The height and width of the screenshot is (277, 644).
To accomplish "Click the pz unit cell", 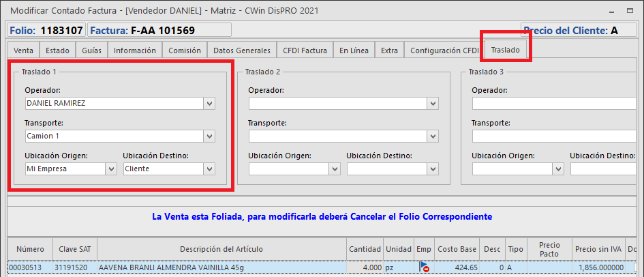I will coord(399,267).
